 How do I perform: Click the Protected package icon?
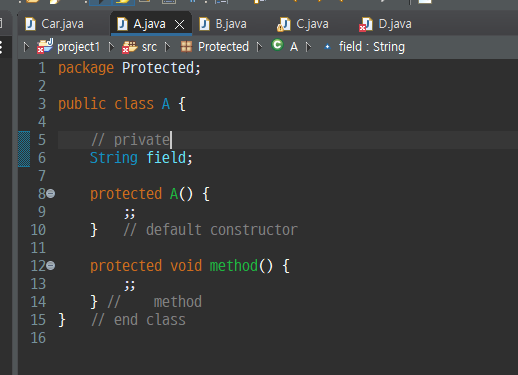186,47
